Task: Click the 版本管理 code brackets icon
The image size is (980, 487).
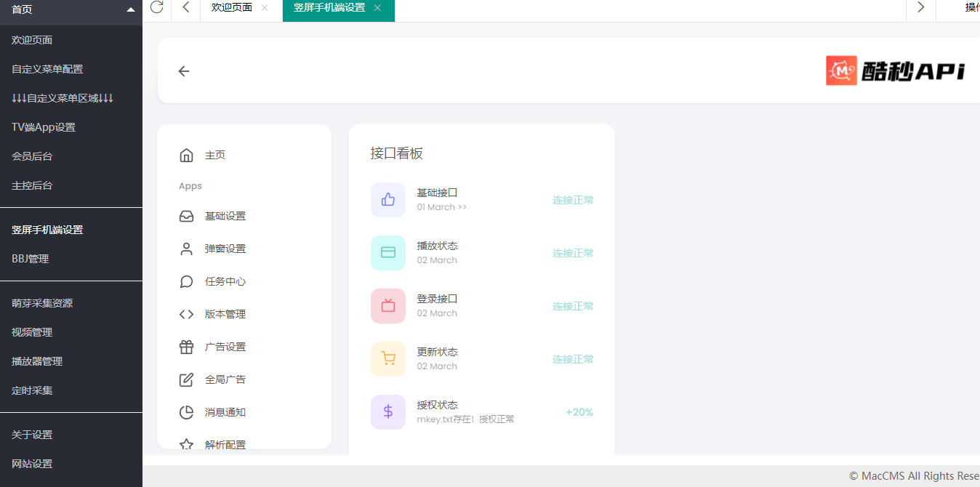Action: (x=185, y=313)
